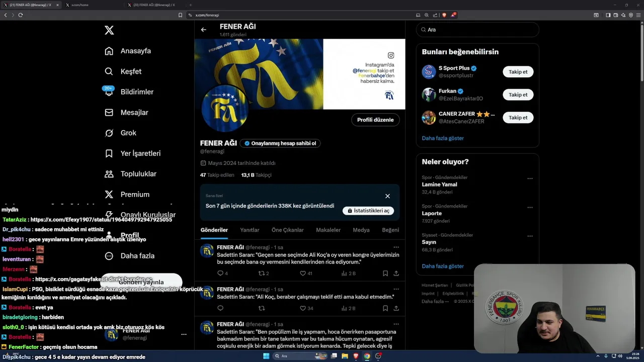Viewport: 644px width, 362px height.
Task: Open Lamine Yamal trending topic
Action: pyautogui.click(x=440, y=185)
